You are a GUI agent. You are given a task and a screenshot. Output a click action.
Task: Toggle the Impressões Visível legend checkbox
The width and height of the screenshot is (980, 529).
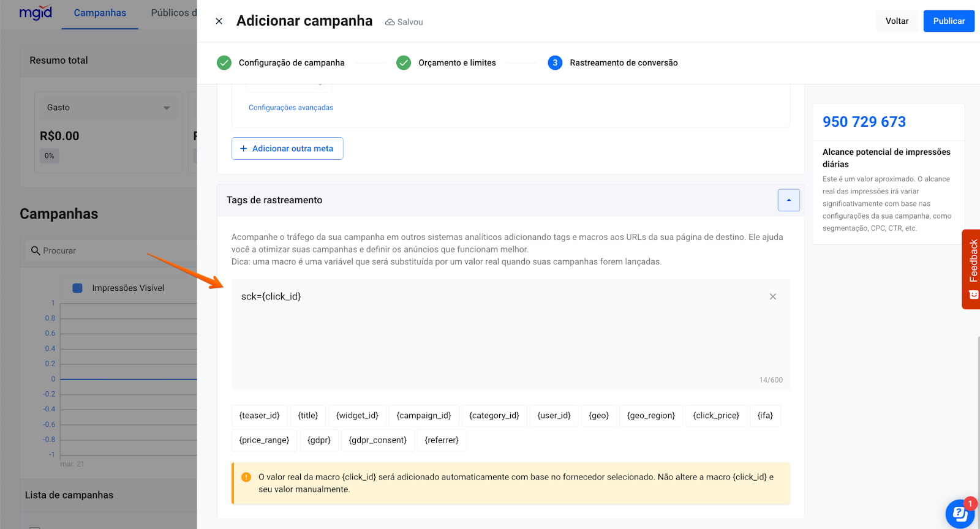pos(78,288)
